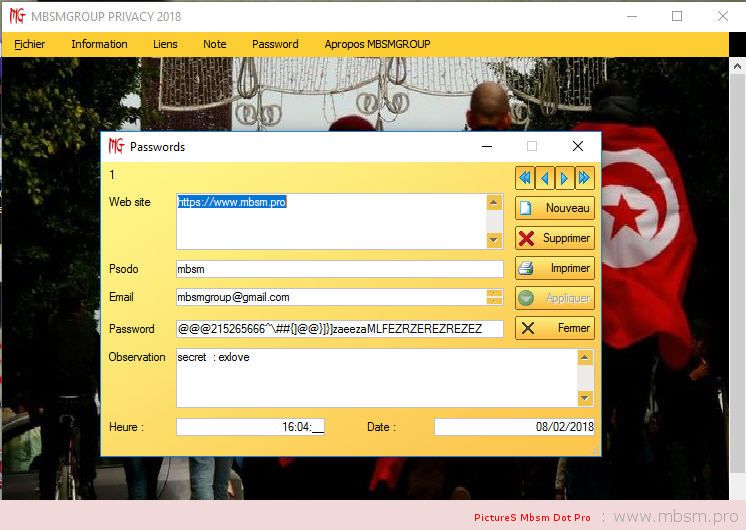Click Nouveau to create new entry
This screenshot has width=746, height=530.
point(555,208)
